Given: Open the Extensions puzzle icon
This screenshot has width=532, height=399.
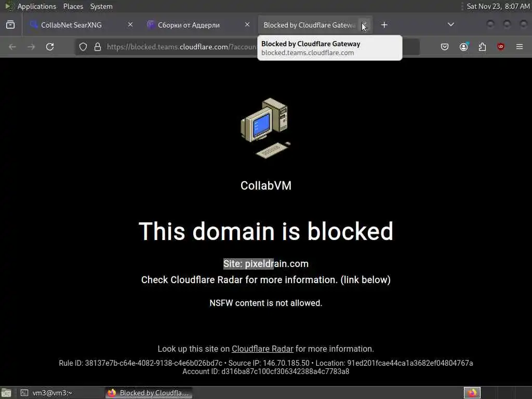Looking at the screenshot, I should (482, 47).
